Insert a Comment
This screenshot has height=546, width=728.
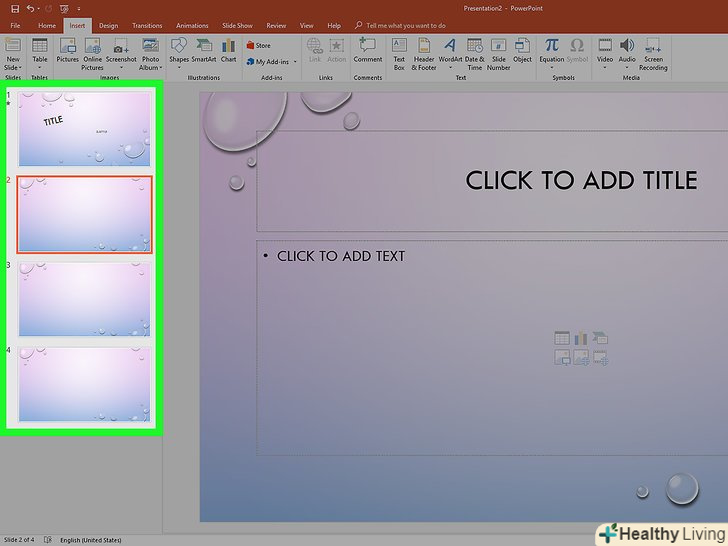(367, 51)
